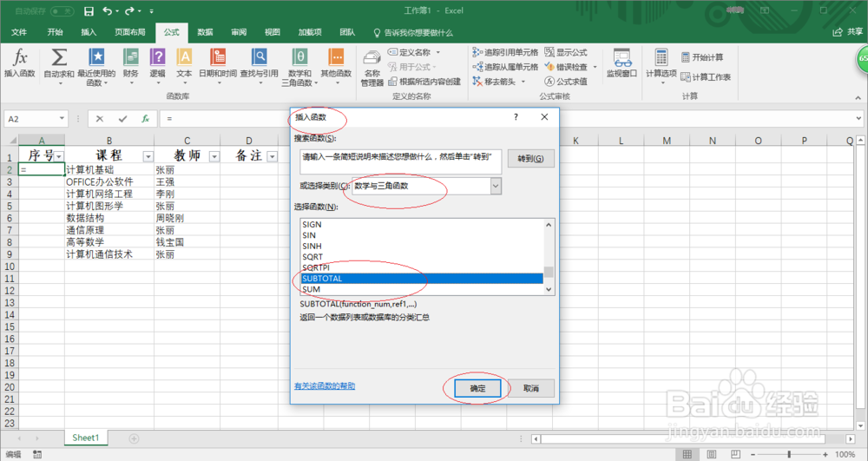The image size is (868, 461).
Task: Click Remove Arrows (移去箭头)
Action: (x=495, y=82)
